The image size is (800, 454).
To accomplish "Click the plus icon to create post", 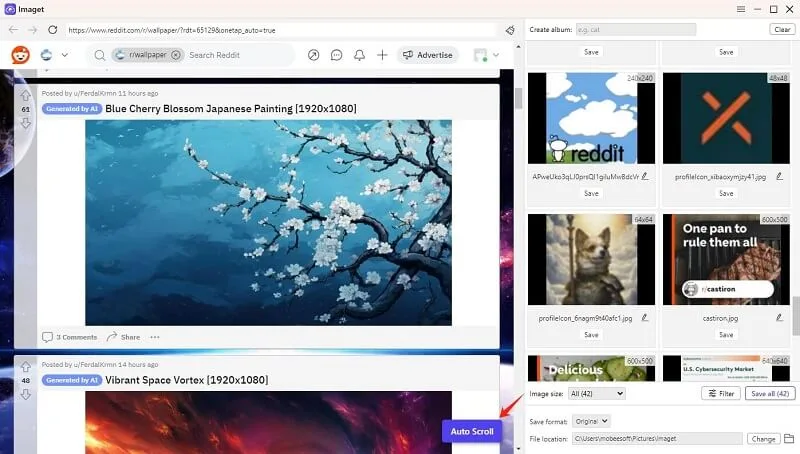I will click(382, 55).
